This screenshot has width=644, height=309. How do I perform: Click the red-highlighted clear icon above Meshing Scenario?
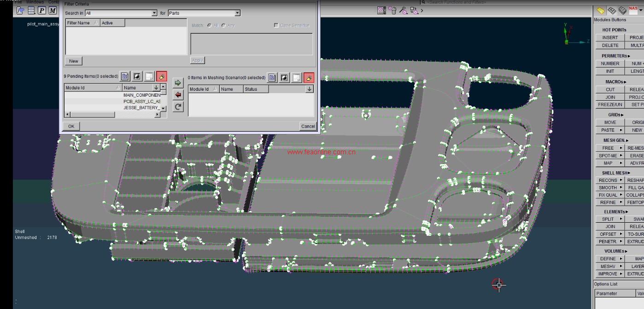tap(309, 78)
